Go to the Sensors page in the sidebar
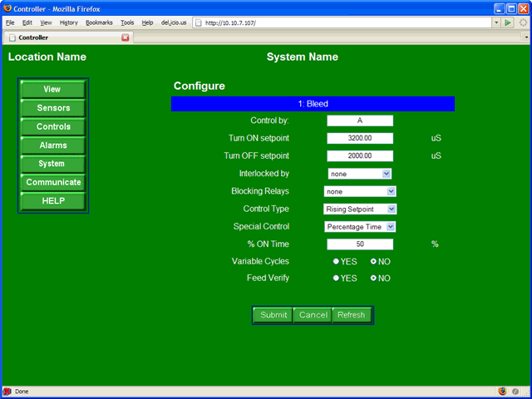Screen dimensions: 532x399 (53, 108)
